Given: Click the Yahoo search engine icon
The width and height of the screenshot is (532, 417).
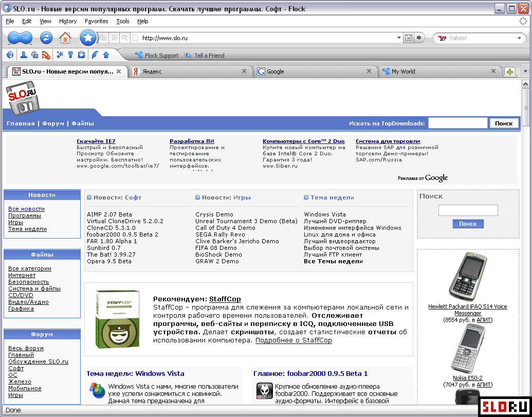Looking at the screenshot, I should [442, 38].
